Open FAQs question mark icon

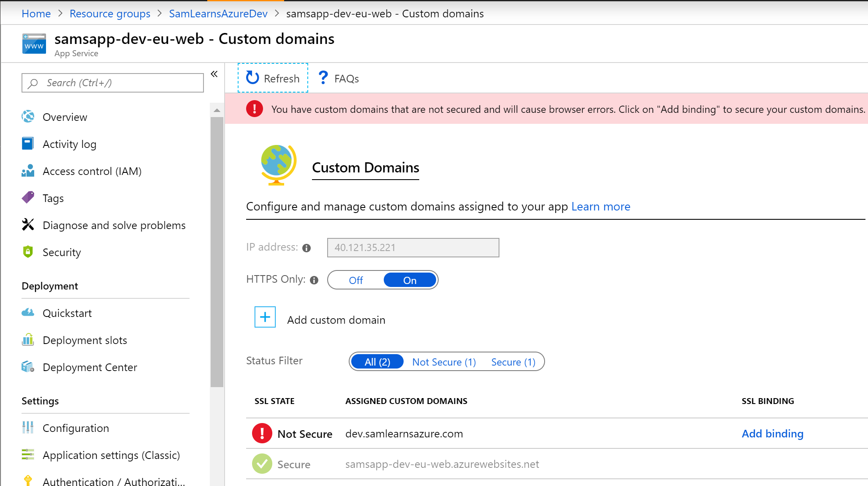pos(323,78)
